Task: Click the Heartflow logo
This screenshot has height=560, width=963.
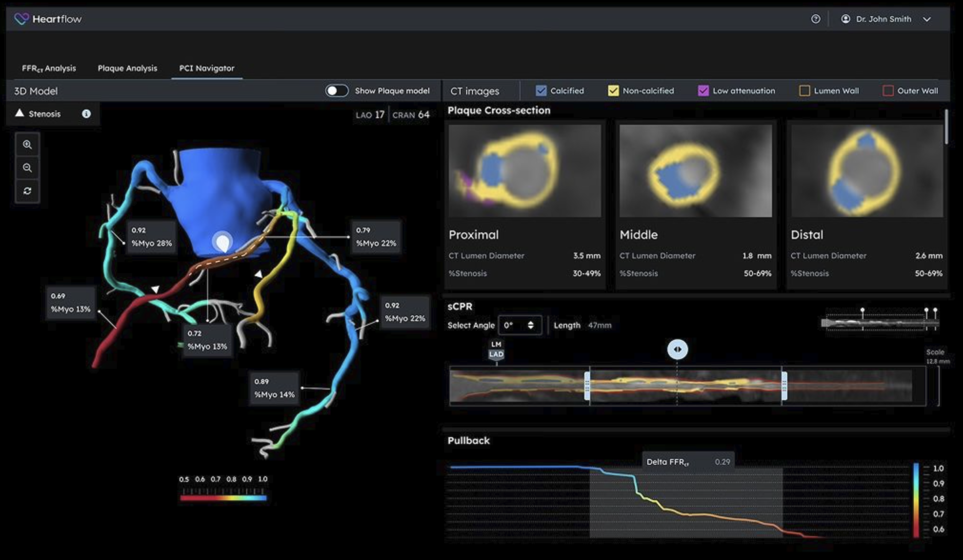Action: point(48,19)
